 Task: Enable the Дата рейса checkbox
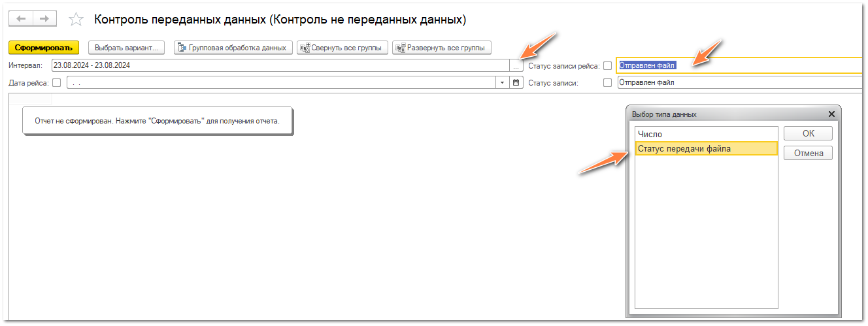pos(56,83)
